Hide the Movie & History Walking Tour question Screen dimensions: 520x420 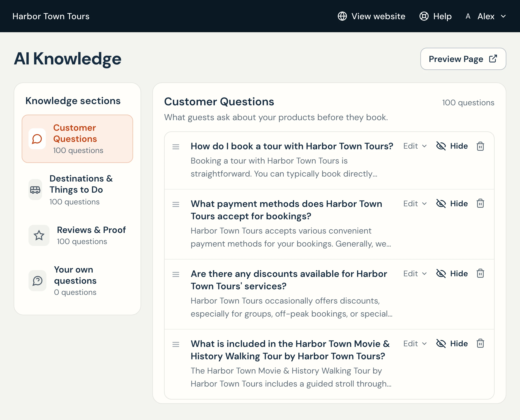452,344
